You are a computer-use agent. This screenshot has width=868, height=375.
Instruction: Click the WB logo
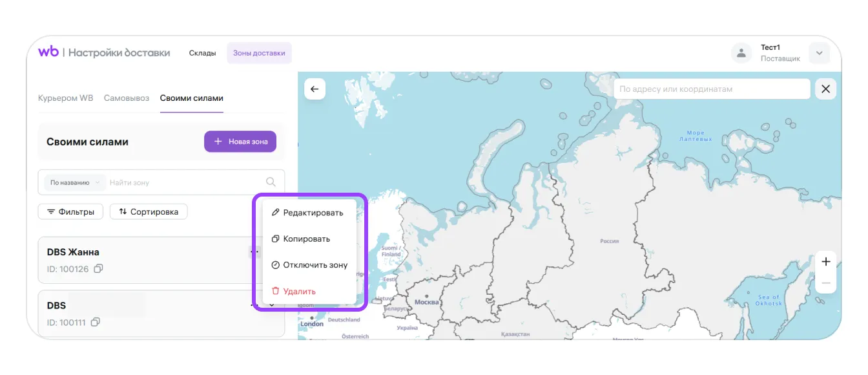(x=48, y=52)
